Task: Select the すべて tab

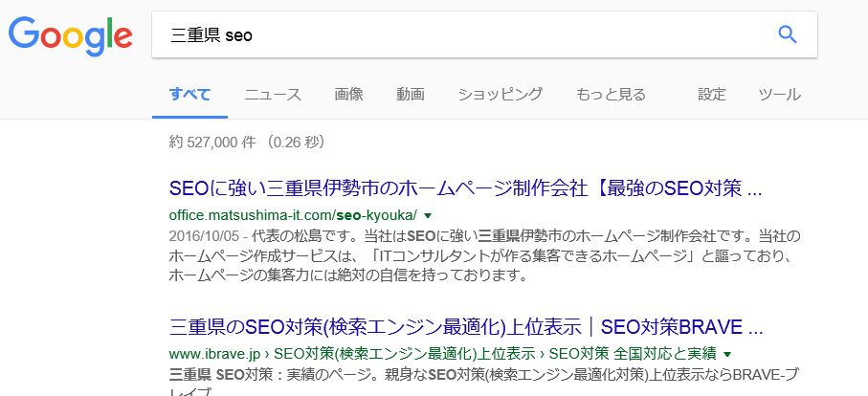Action: 189,95
